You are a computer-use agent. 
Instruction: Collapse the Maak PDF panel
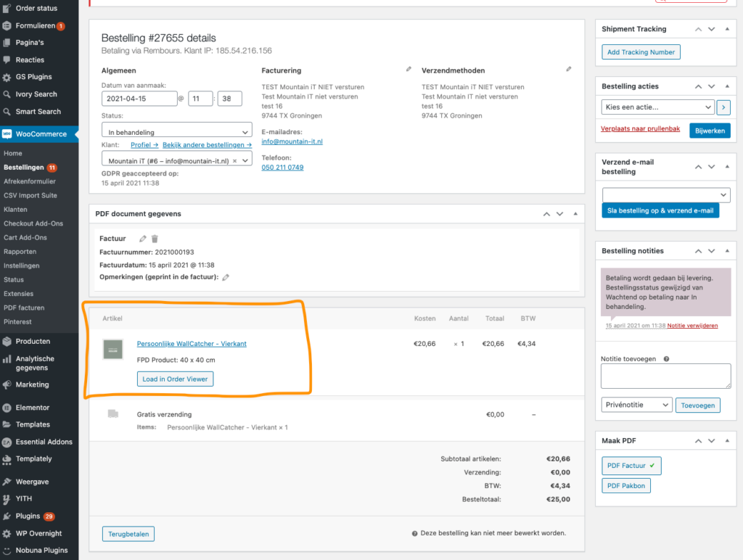tap(726, 440)
